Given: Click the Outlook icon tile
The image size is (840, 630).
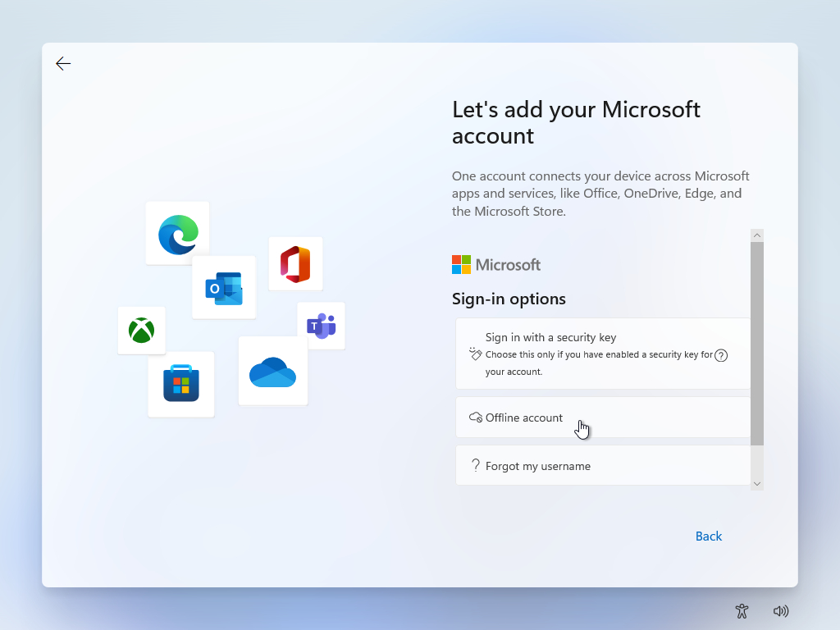Looking at the screenshot, I should (224, 288).
